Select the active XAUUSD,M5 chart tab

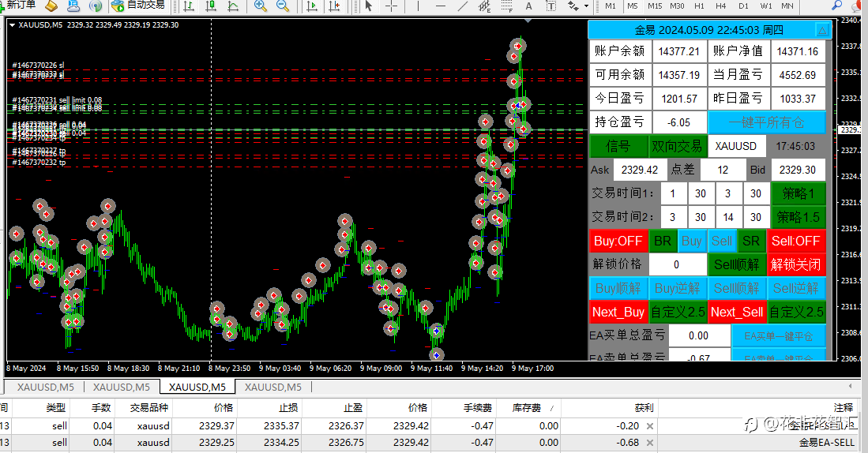click(197, 387)
